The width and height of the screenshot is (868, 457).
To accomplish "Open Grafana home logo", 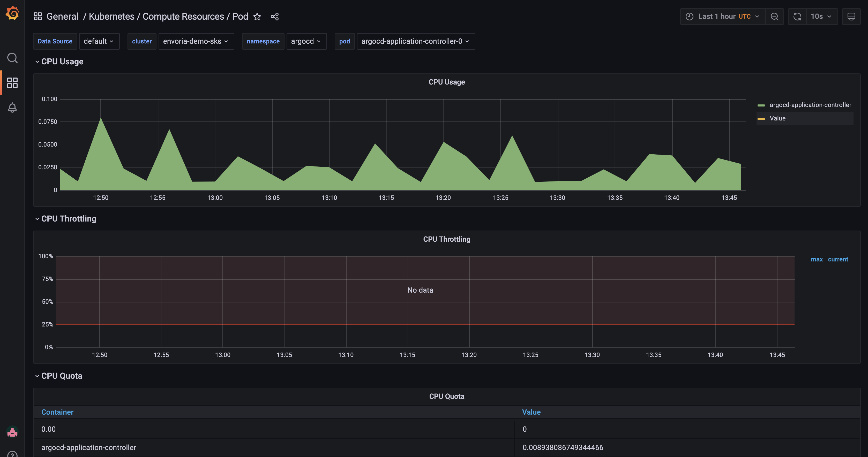I will (x=12, y=13).
